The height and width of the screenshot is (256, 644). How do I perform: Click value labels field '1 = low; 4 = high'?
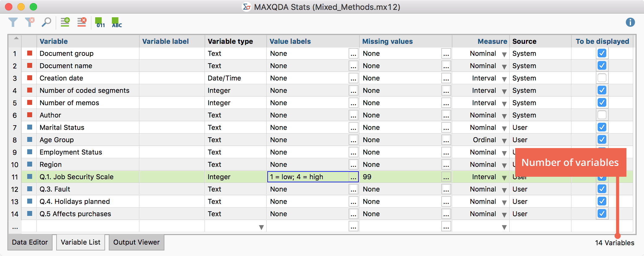(x=308, y=177)
